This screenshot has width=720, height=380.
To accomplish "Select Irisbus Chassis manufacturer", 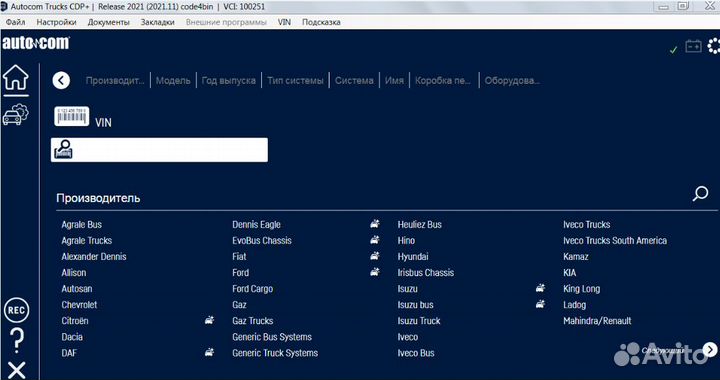I will click(426, 273).
